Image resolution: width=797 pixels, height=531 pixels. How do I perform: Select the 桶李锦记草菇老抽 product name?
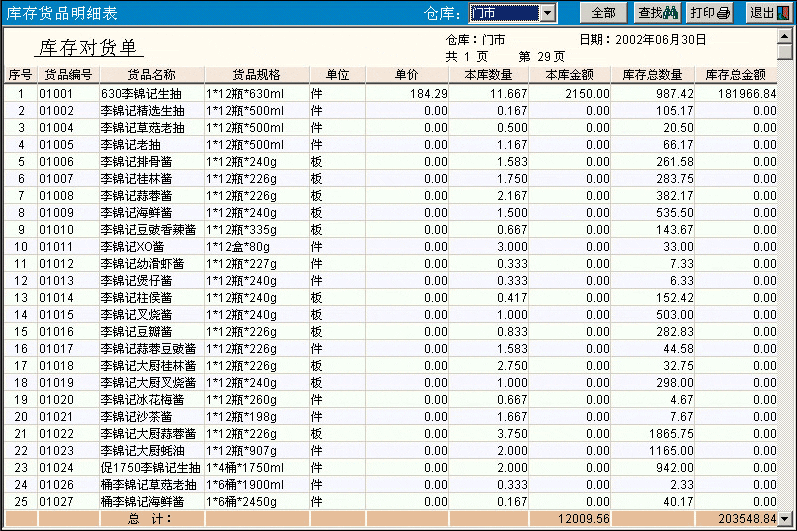point(148,485)
